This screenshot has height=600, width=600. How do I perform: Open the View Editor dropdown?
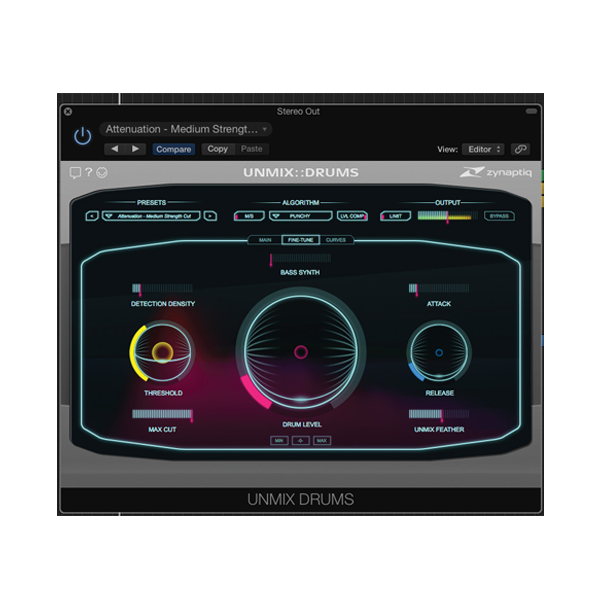[483, 149]
